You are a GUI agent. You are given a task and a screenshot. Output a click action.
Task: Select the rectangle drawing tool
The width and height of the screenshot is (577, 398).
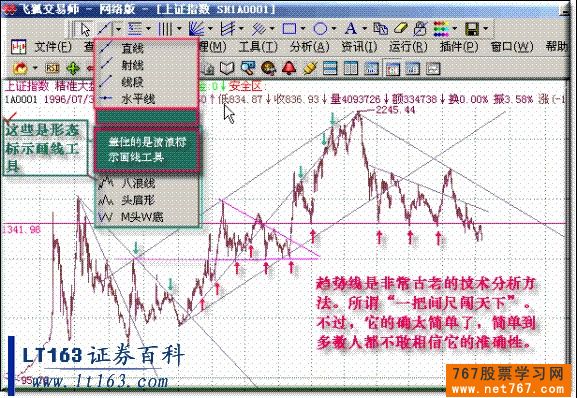[x=289, y=29]
